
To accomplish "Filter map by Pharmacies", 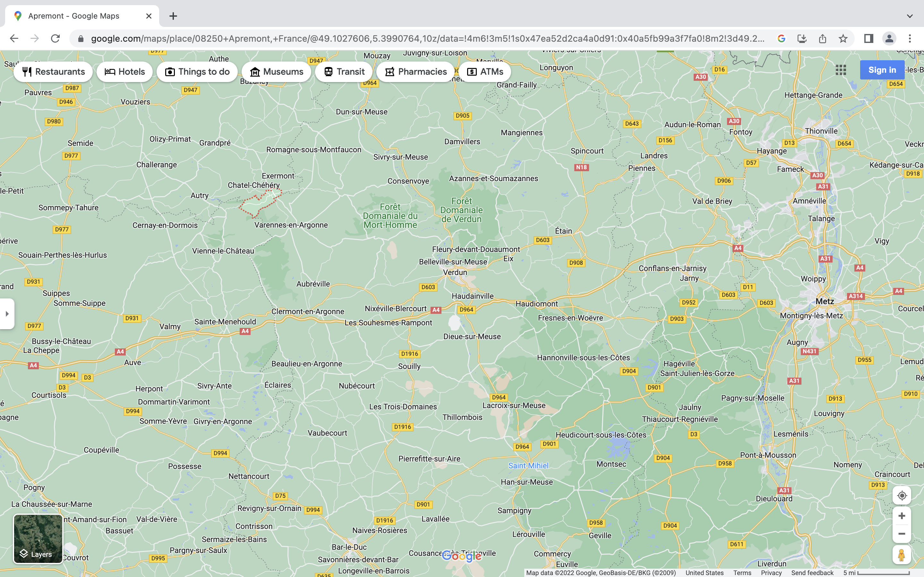I will pyautogui.click(x=415, y=72).
